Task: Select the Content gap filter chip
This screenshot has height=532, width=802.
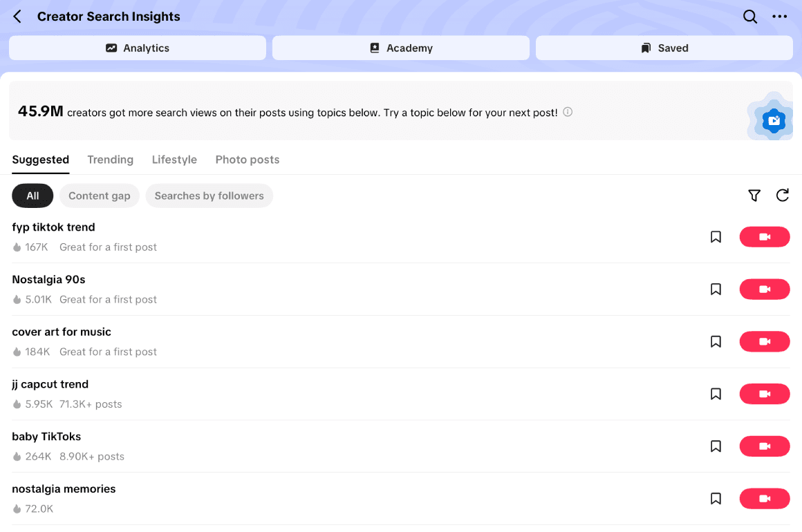Action: (x=100, y=196)
